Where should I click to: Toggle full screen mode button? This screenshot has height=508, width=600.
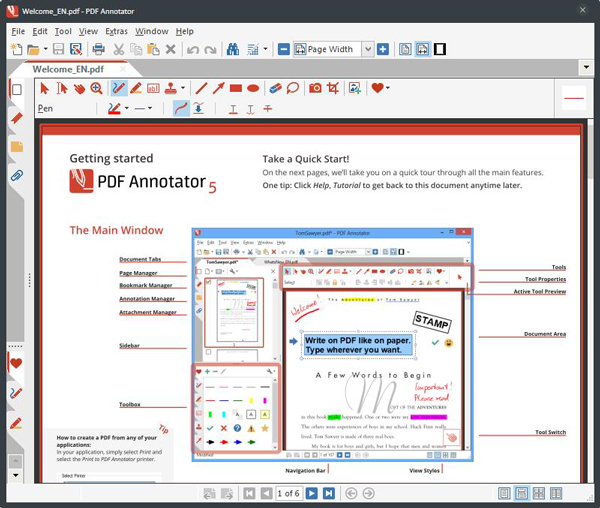[440, 49]
